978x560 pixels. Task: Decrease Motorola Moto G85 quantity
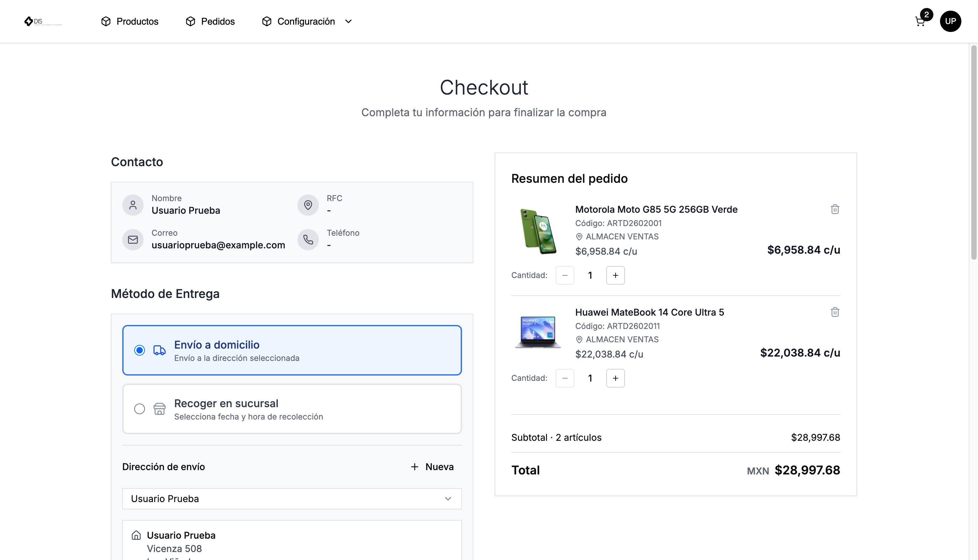pos(564,275)
